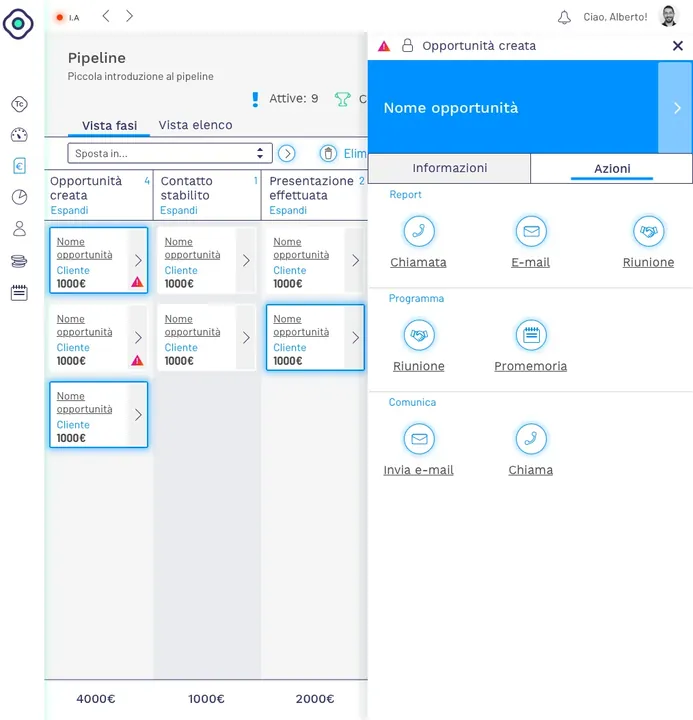Switch to Vista fasi tab
Screen dimensions: 693x720
point(109,125)
